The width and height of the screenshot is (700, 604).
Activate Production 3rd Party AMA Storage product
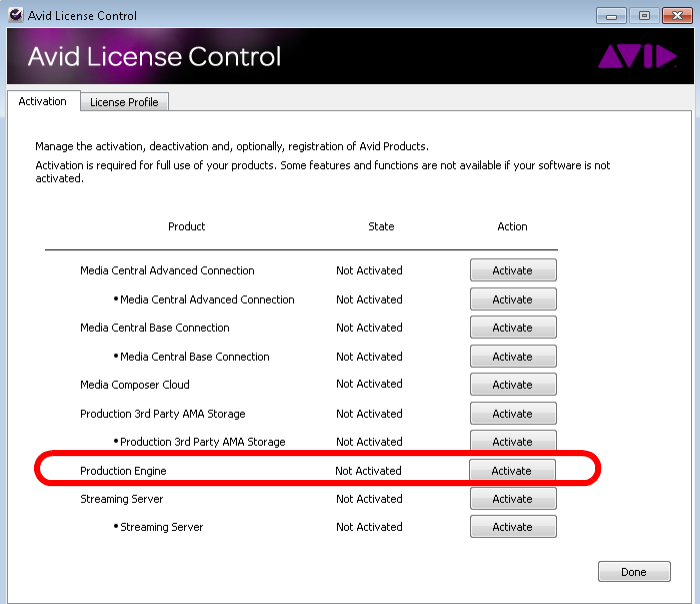coord(512,413)
